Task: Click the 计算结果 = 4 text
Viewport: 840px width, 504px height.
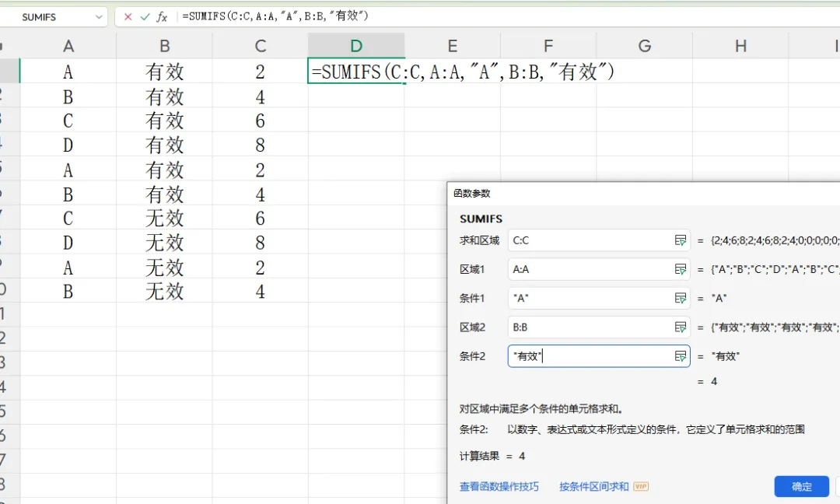Action: point(492,456)
